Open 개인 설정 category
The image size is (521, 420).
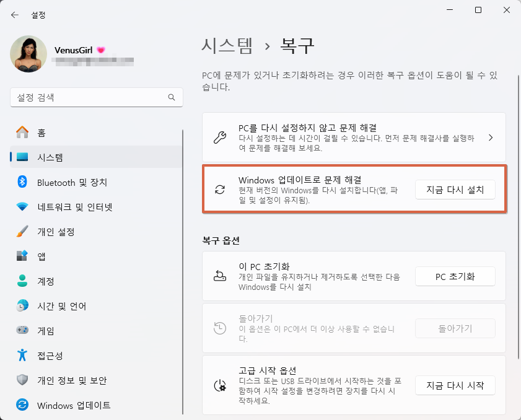click(96, 232)
